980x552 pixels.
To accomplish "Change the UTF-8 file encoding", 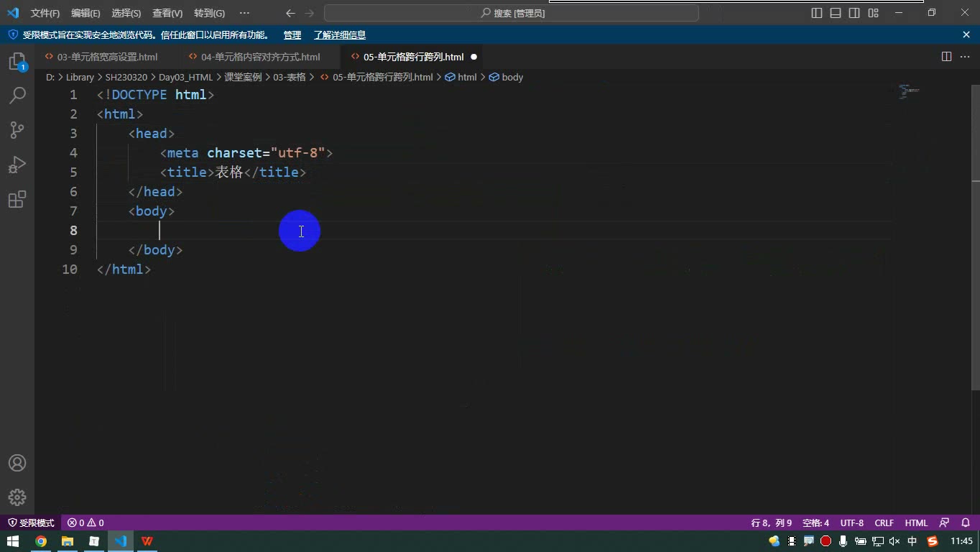I will pyautogui.click(x=852, y=523).
